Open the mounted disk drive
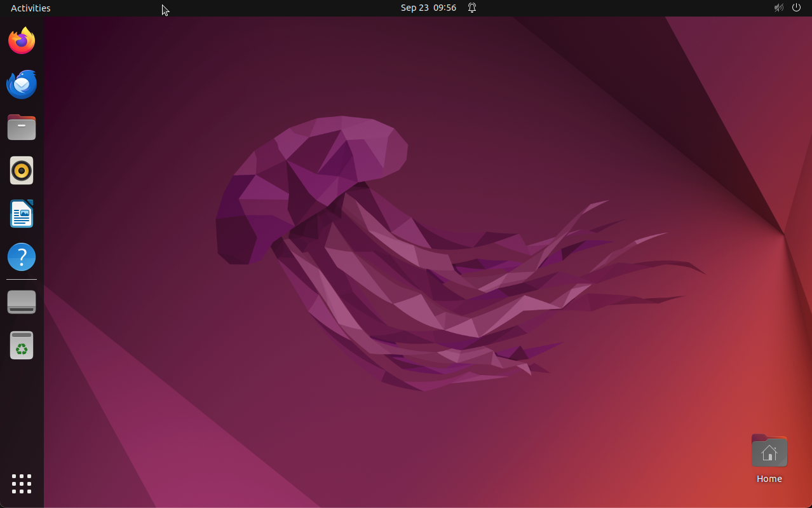This screenshot has width=812, height=508. click(x=21, y=301)
